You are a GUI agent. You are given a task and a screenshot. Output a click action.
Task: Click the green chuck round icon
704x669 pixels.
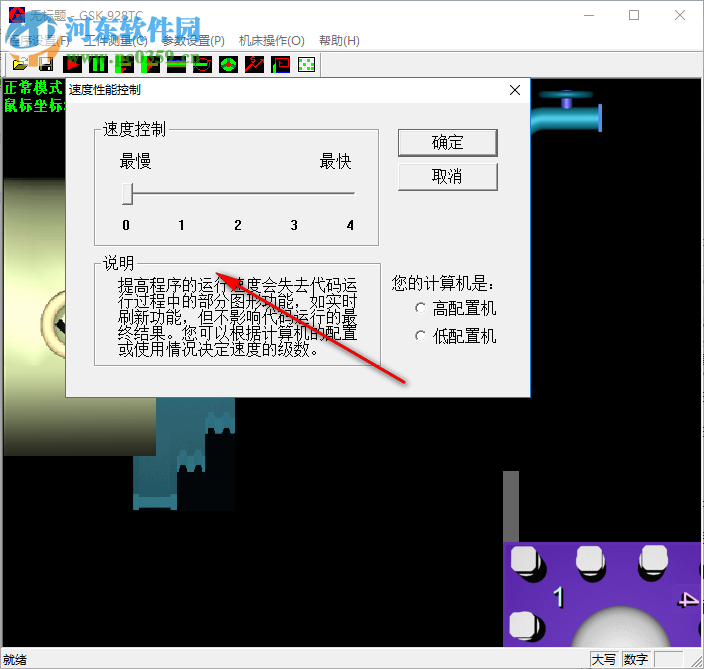coord(229,64)
